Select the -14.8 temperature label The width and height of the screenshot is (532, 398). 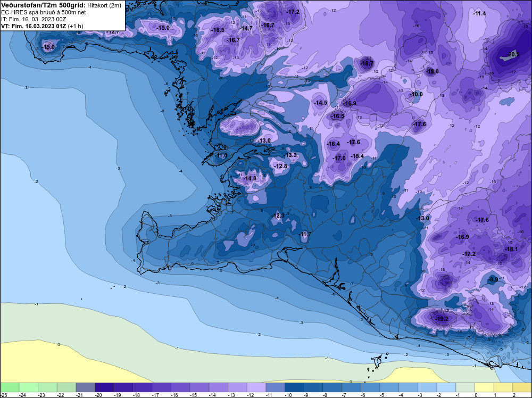click(250, 178)
